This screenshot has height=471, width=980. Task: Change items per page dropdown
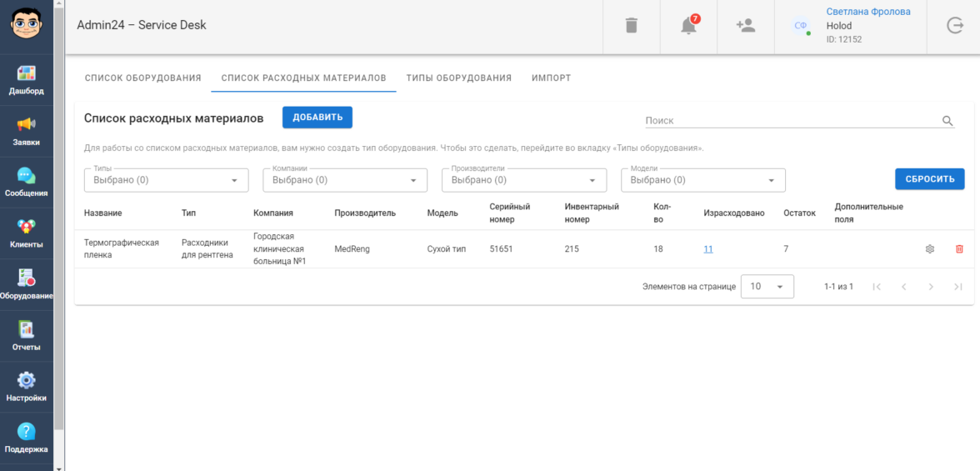(x=767, y=287)
